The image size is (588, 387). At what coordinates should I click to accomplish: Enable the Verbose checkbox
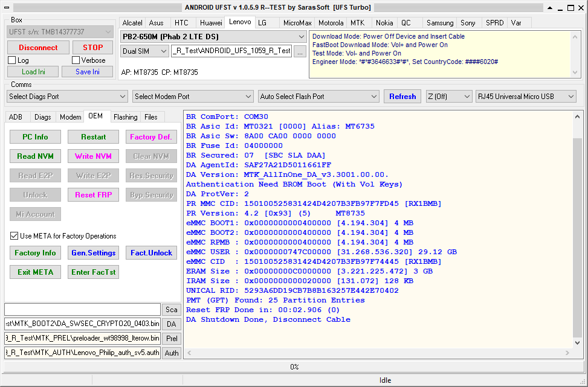click(x=76, y=60)
